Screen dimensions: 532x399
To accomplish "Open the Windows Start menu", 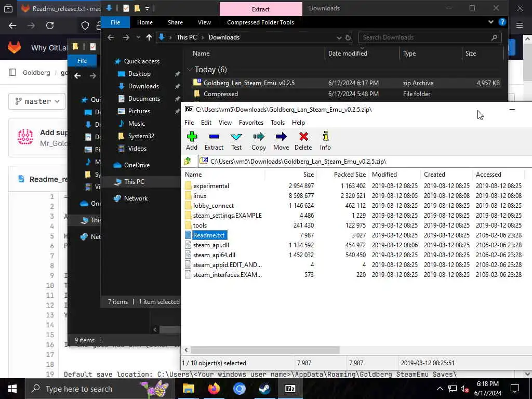I will click(12, 389).
